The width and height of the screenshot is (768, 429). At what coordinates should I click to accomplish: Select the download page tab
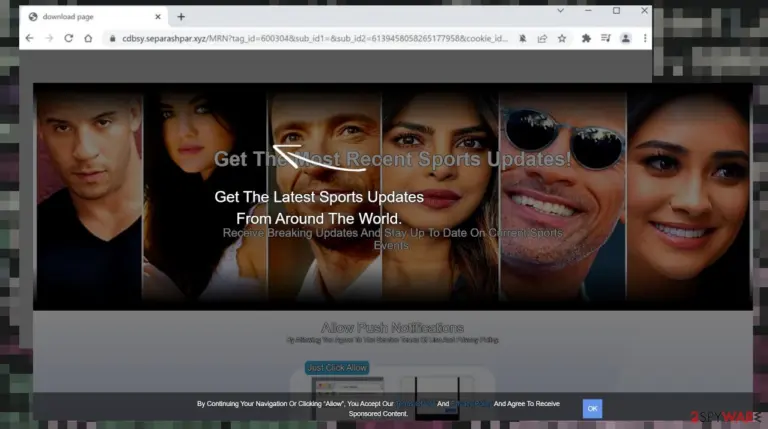coord(95,17)
